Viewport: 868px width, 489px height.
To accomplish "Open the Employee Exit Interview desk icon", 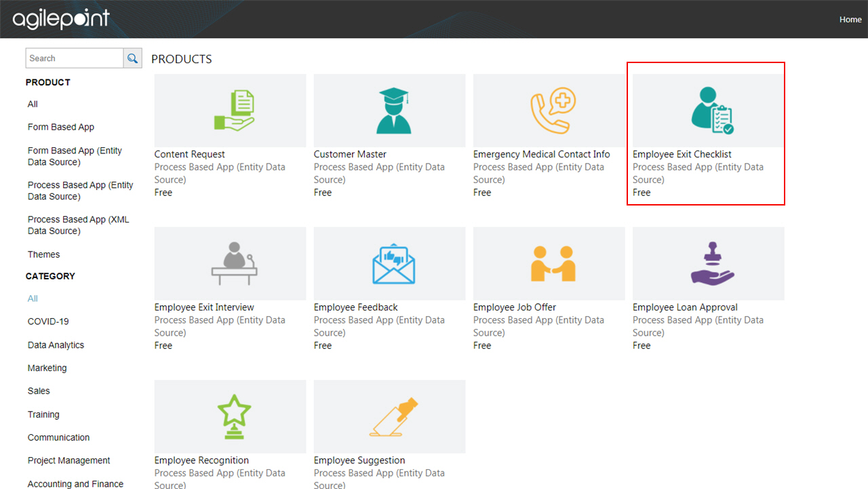I will pos(234,263).
